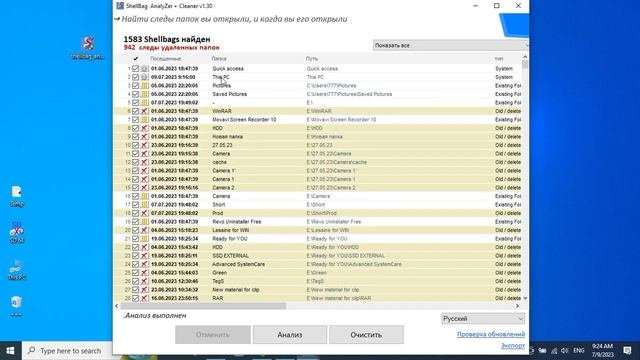Sort by the Путь column header
The image size is (640, 360).
coord(312,59)
